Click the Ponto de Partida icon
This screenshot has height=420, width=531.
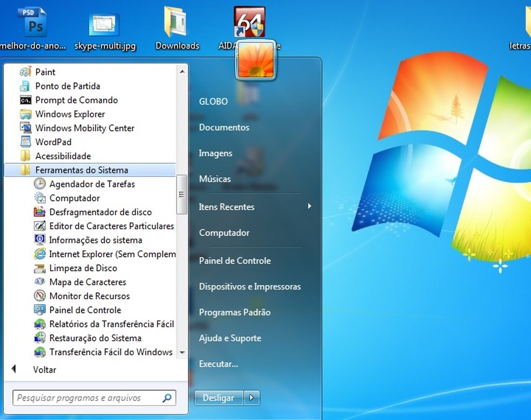coord(25,86)
